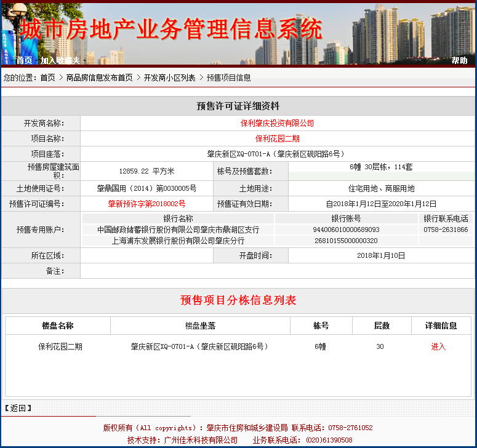Screen dimensions: 477x448
Task: Open 商品房信息发布首页 breadcrumb link
Action: pos(99,78)
